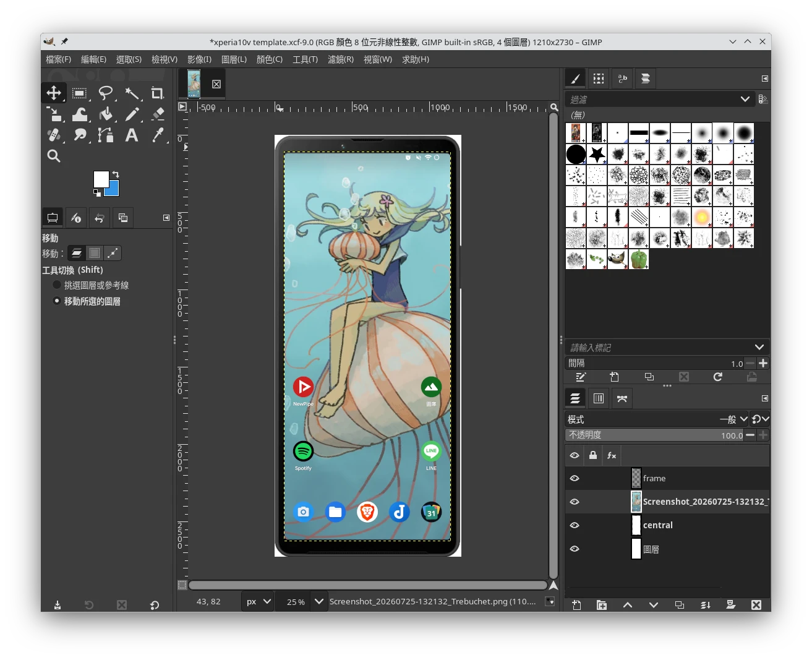
Task: Reset colors to default black and white
Action: pos(96,193)
